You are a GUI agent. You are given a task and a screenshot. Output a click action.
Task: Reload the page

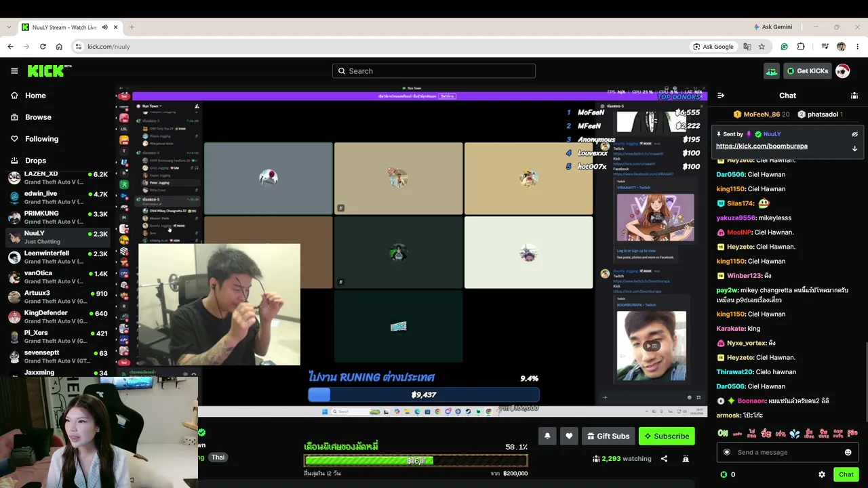coord(43,47)
